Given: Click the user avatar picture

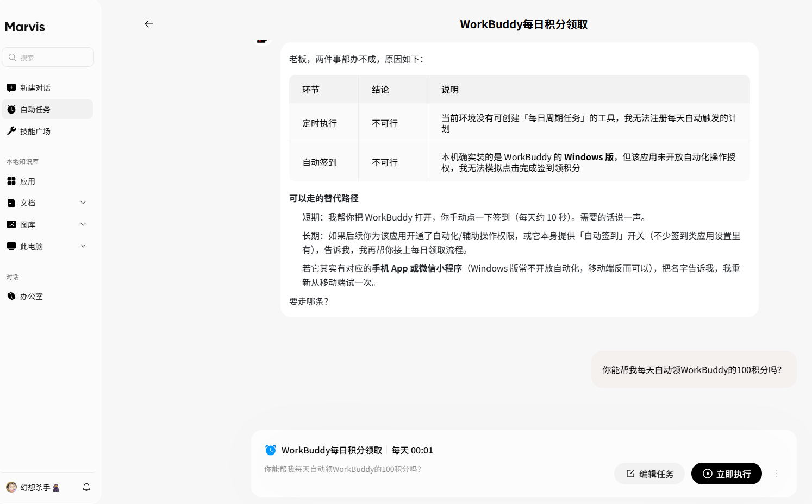Looking at the screenshot, I should click(11, 487).
